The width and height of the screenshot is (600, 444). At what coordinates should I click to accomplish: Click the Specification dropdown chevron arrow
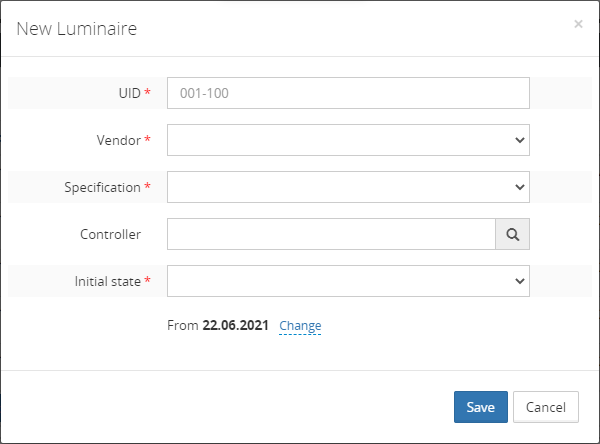pyautogui.click(x=519, y=187)
